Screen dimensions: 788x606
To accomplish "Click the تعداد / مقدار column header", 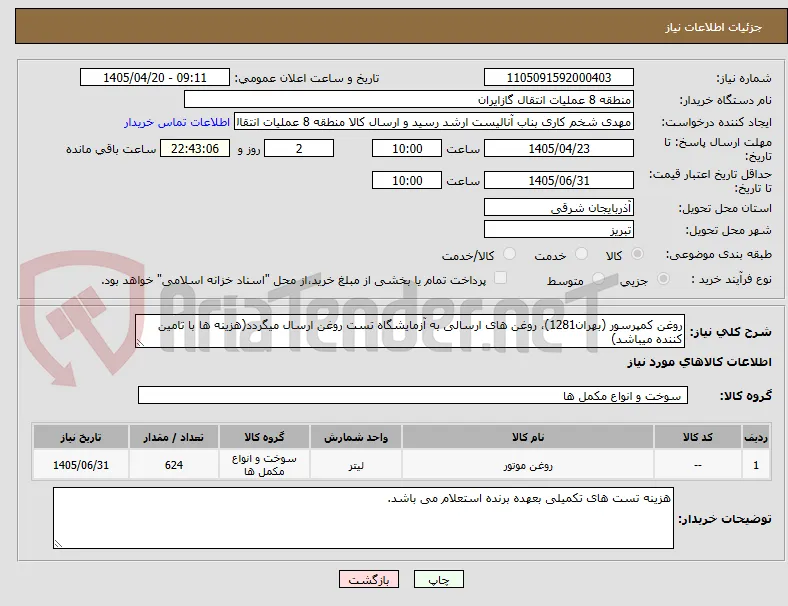I will pos(174,437).
